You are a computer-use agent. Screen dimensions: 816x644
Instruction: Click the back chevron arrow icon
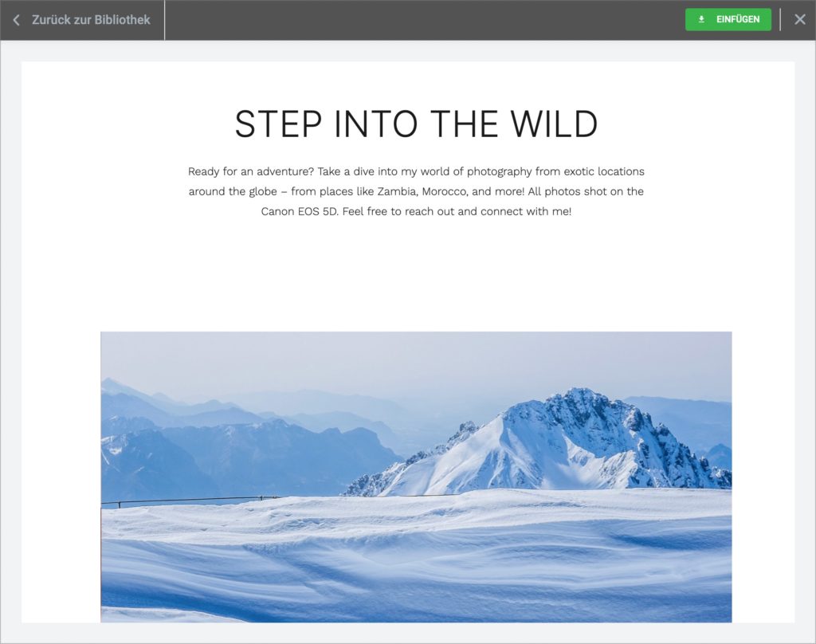(x=16, y=20)
